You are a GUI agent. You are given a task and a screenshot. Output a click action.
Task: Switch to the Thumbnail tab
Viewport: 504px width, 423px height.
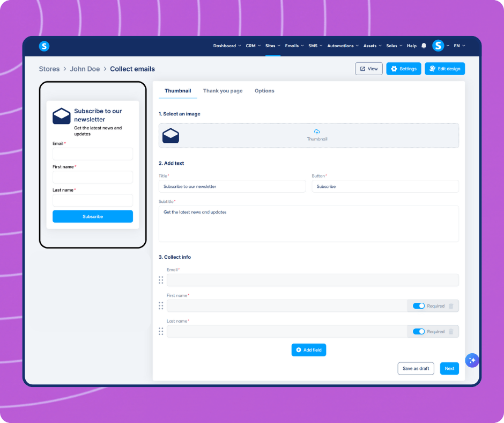coord(178,91)
